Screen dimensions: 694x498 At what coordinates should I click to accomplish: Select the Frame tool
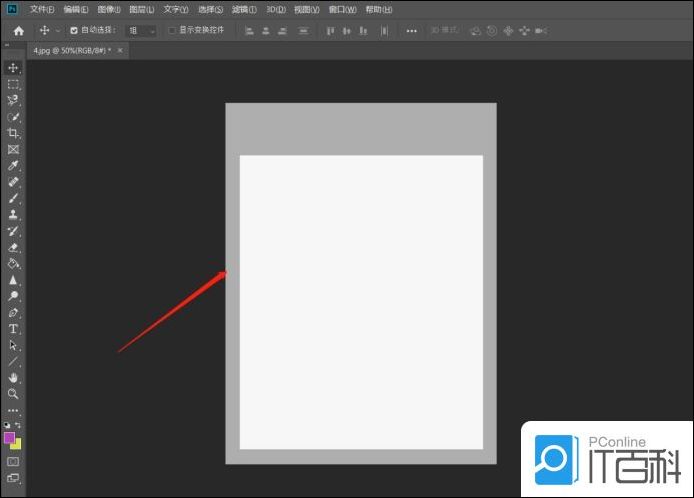click(x=13, y=149)
